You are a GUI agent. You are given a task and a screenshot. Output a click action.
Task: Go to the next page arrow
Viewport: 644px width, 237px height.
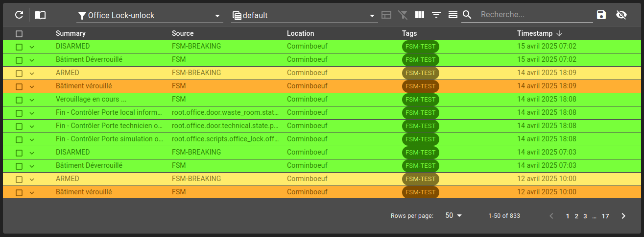[623, 216]
